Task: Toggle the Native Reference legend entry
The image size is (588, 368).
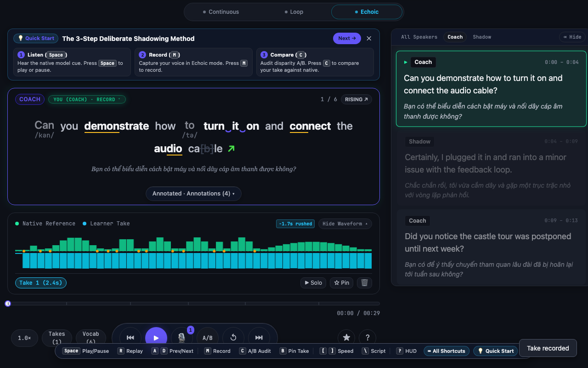Action: [45, 224]
